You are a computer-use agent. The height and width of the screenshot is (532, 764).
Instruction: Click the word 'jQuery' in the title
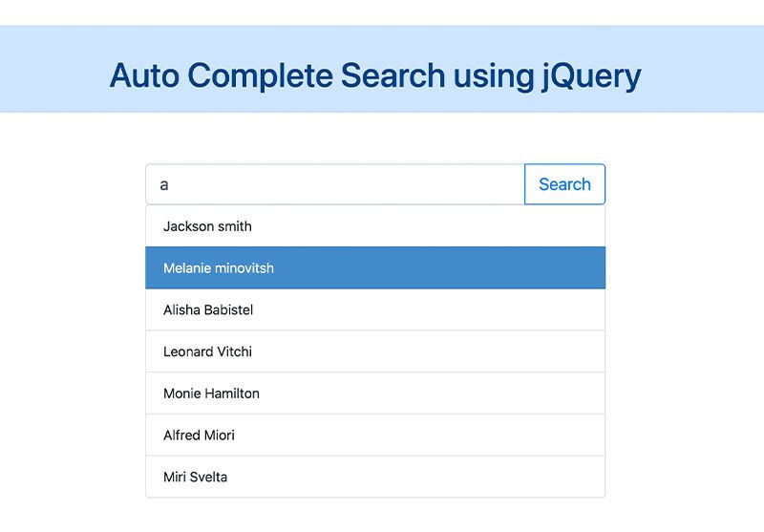pos(592,76)
